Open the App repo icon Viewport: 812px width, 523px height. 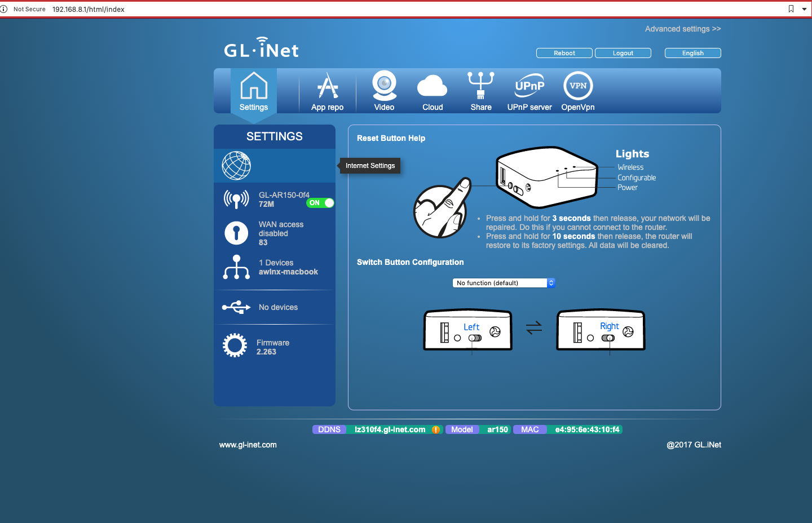(x=327, y=87)
